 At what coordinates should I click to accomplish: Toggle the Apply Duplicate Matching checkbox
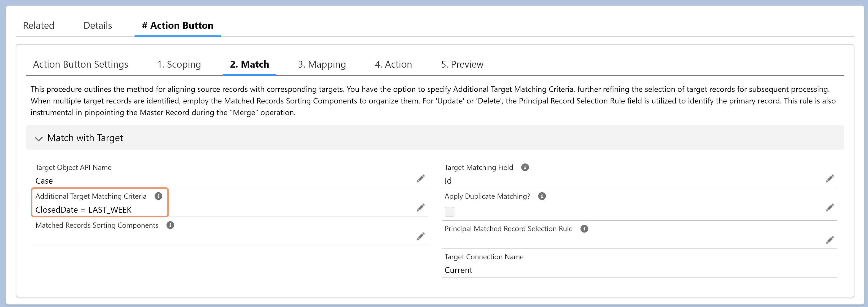(449, 212)
